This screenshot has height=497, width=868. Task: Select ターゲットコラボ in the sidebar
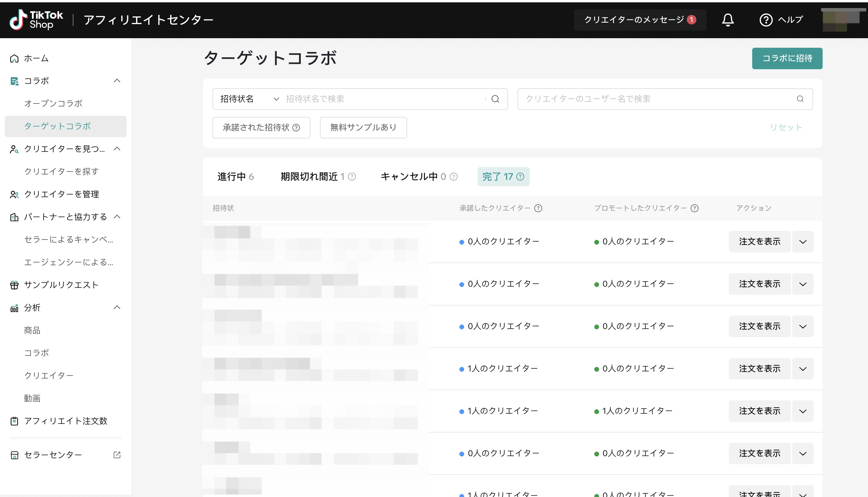click(66, 126)
